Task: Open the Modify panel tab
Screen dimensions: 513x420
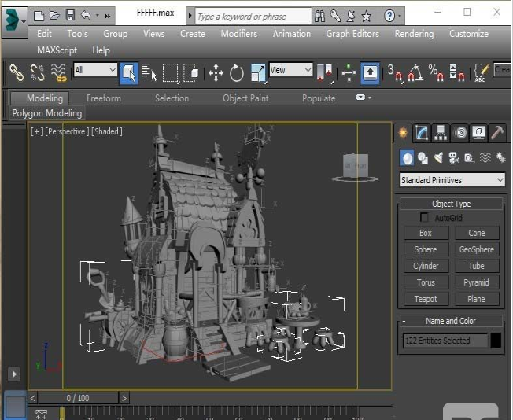Action: (423, 133)
